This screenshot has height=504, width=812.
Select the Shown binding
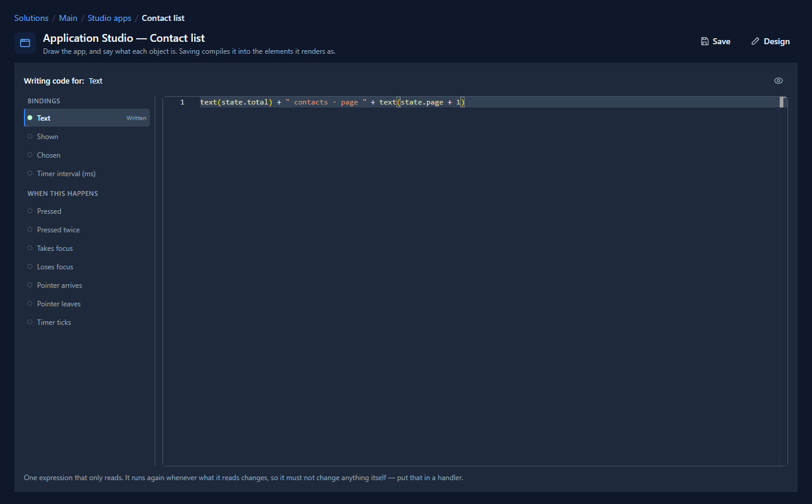[x=87, y=136]
